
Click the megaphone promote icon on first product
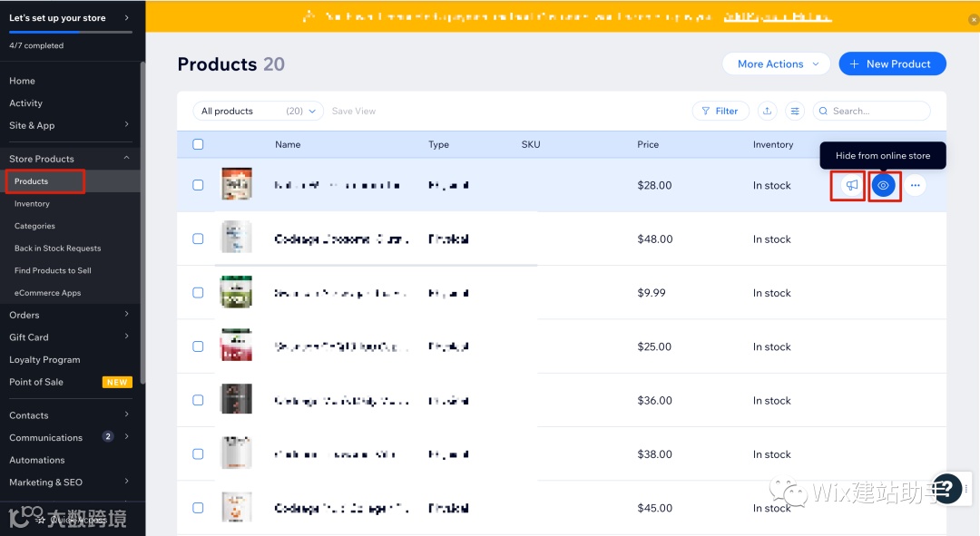(x=851, y=185)
